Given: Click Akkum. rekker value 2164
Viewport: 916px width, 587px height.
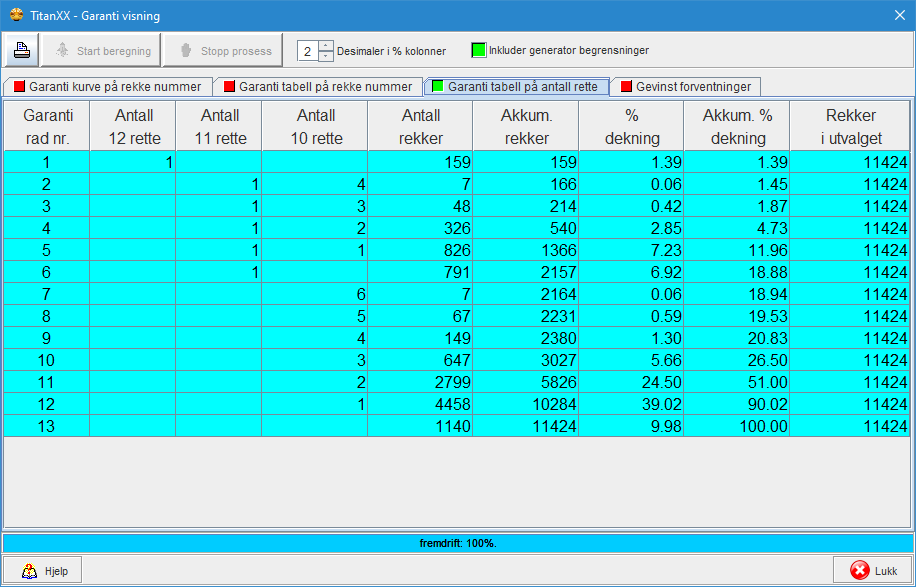Looking at the screenshot, I should [x=526, y=294].
